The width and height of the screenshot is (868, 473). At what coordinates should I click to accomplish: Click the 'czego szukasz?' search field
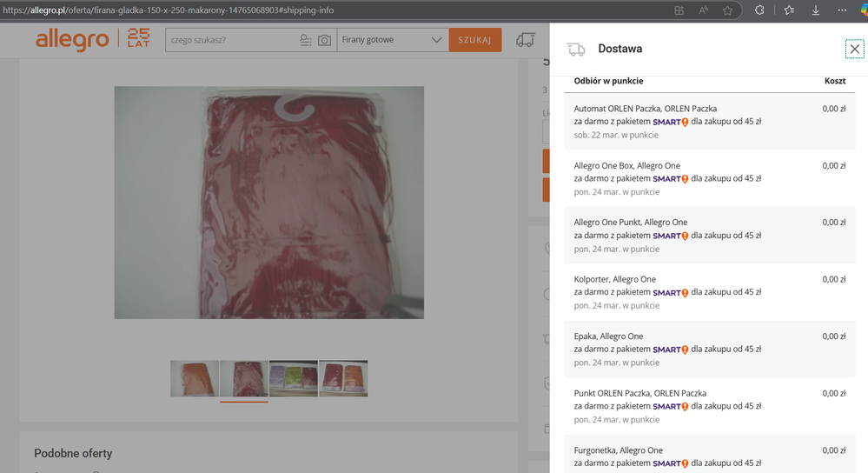230,40
